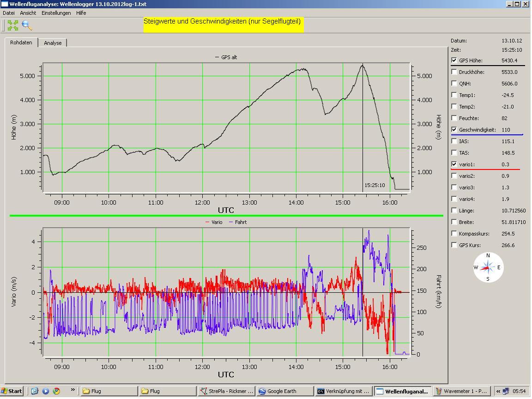Expand hidden system tray icons
This screenshot has width=532, height=399.
point(498,391)
